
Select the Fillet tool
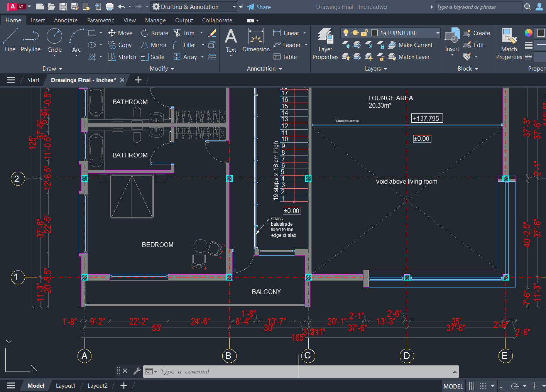pyautogui.click(x=185, y=45)
